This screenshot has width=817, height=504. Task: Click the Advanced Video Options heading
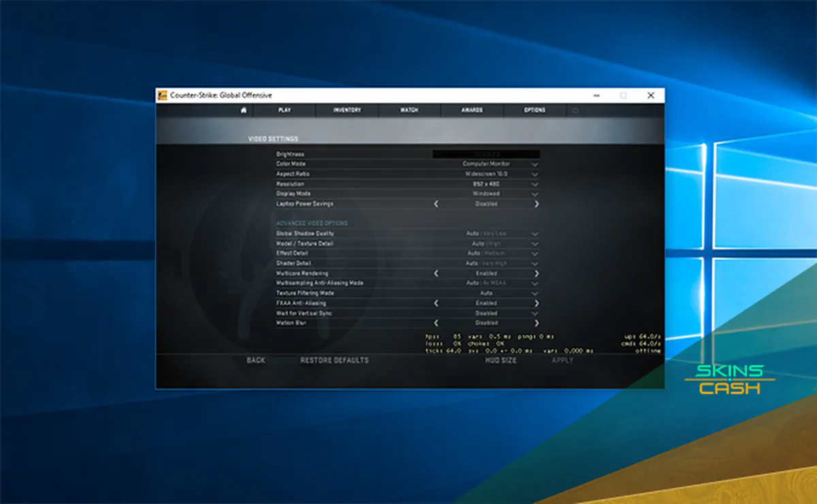(312, 223)
